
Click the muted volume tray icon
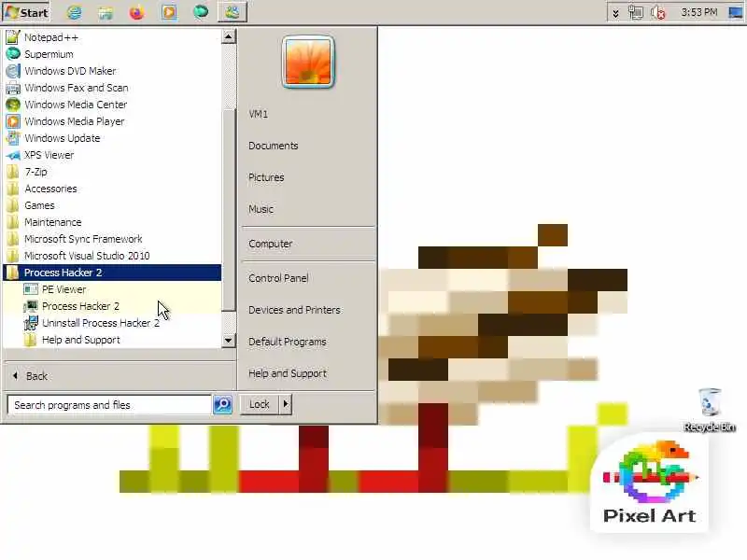click(x=658, y=12)
